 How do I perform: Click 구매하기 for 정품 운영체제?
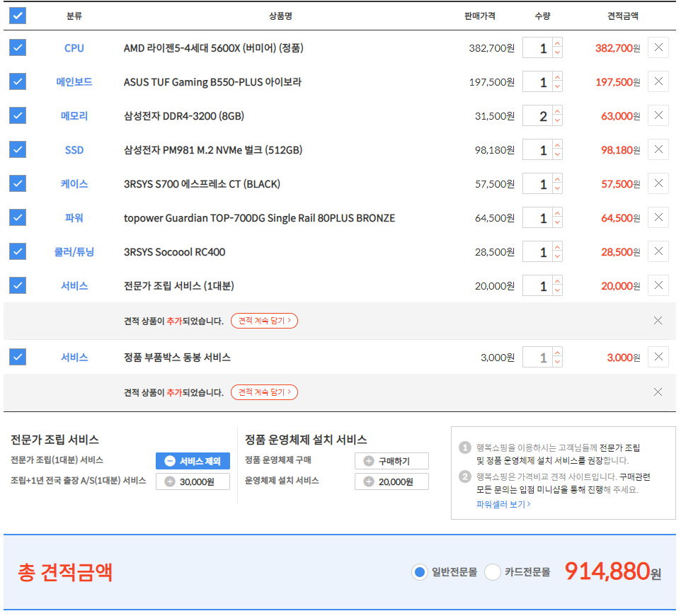click(391, 461)
